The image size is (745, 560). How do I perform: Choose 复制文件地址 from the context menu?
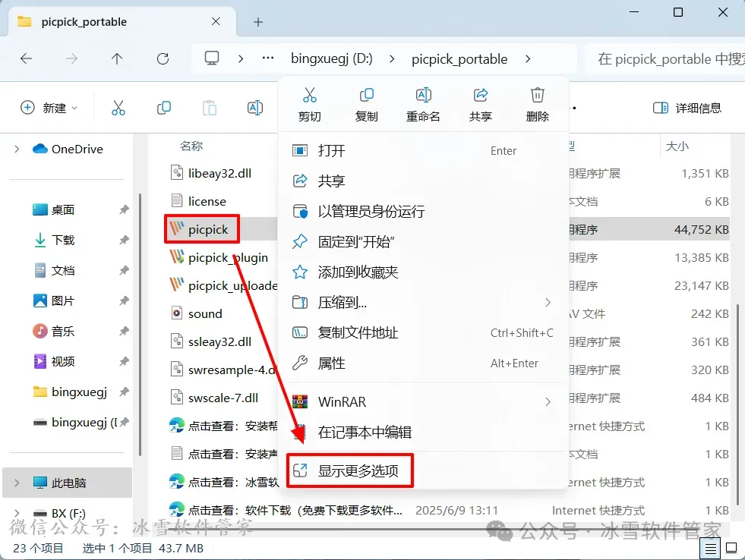click(x=423, y=332)
